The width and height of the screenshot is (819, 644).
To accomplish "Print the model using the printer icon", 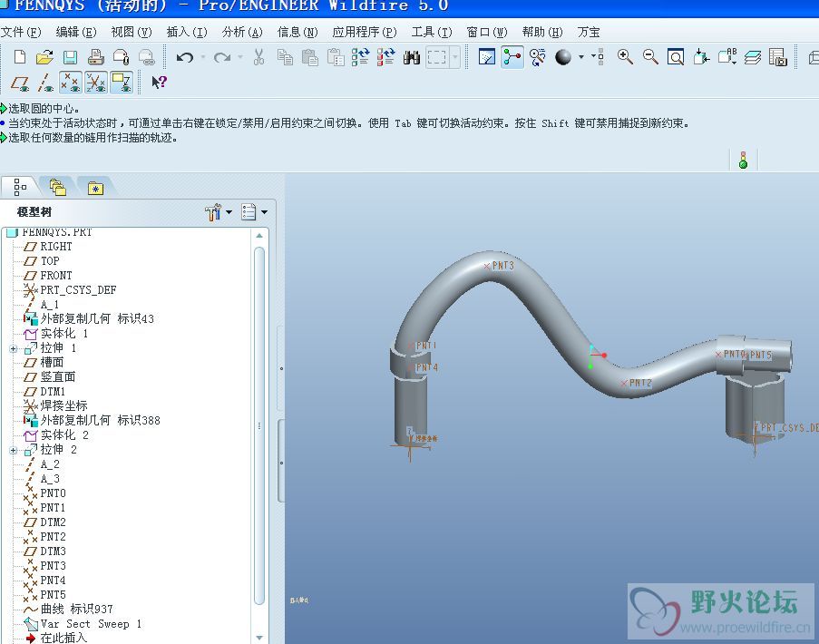I will pyautogui.click(x=95, y=57).
